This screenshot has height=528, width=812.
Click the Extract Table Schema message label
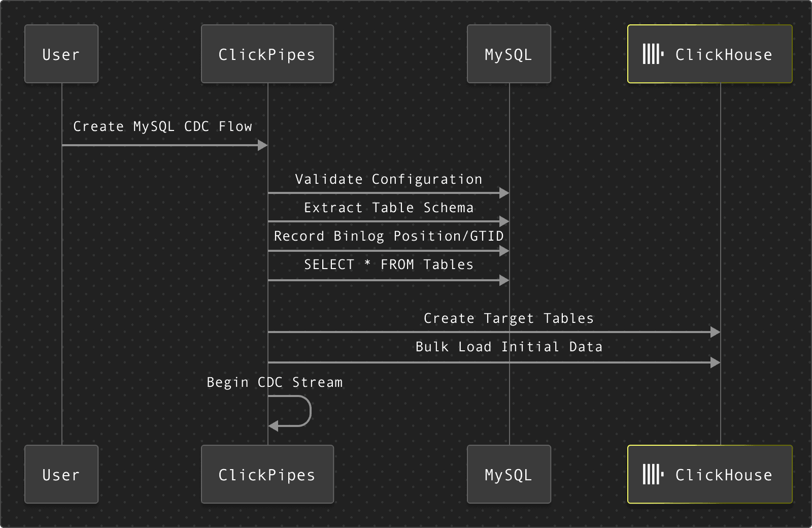click(x=389, y=208)
